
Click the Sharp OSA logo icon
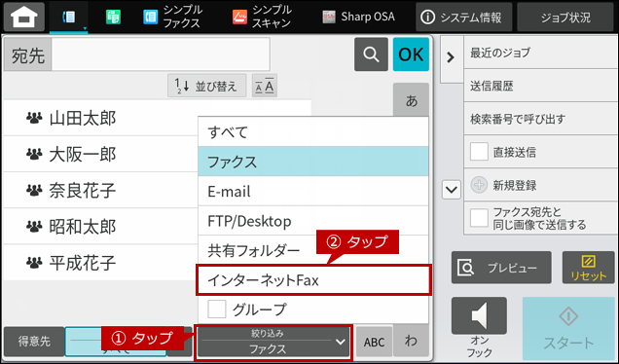(329, 17)
